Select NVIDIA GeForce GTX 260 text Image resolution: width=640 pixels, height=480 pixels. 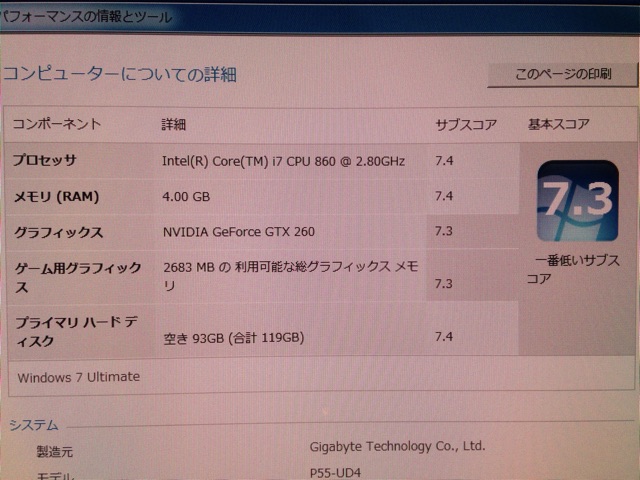239,232
